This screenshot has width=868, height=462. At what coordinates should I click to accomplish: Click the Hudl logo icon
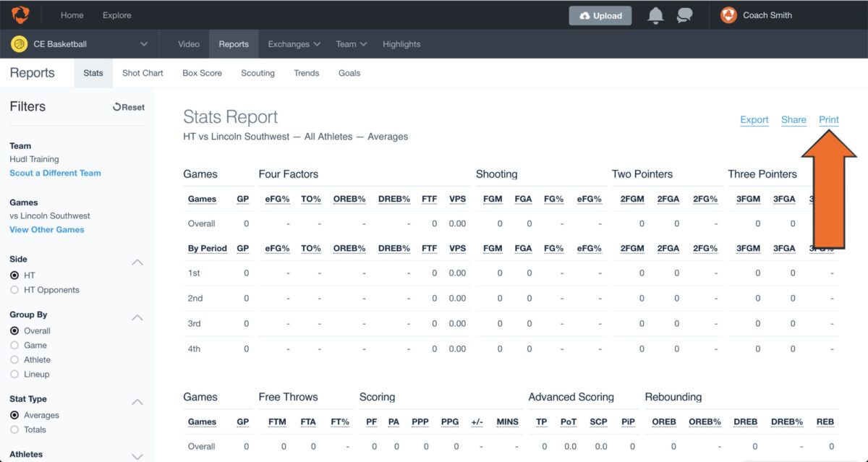point(20,14)
